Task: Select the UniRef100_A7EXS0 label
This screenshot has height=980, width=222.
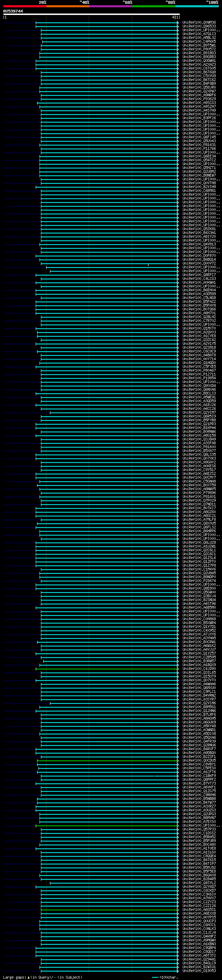Action: 199,821
